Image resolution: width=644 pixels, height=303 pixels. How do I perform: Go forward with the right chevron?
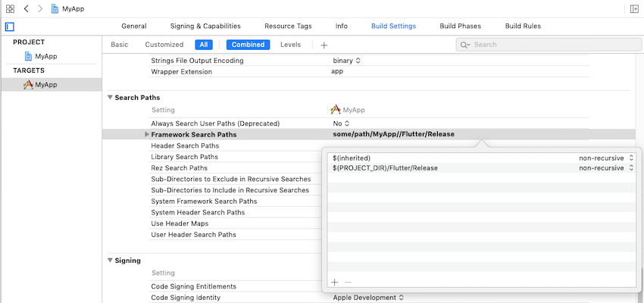(40, 8)
